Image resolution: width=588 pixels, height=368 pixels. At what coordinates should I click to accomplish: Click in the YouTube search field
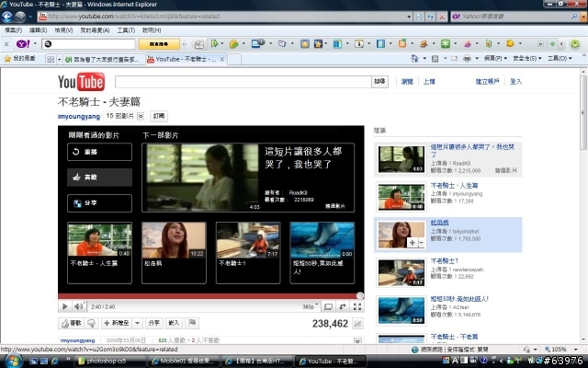click(x=243, y=82)
